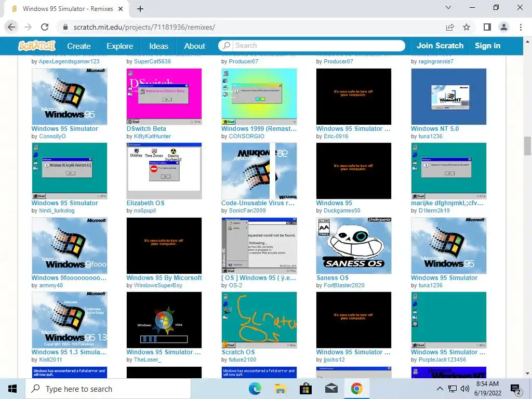This screenshot has width=532, height=399.
Task: Click the browser address bar URL
Action: pos(144,27)
